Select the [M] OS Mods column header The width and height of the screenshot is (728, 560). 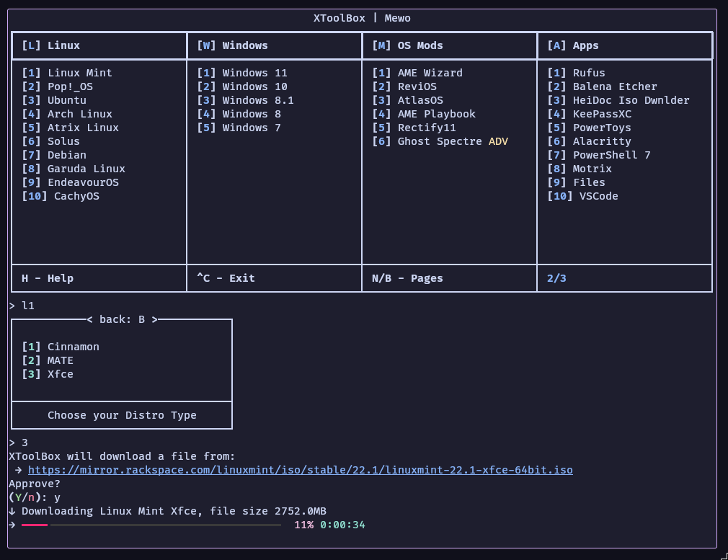[407, 45]
